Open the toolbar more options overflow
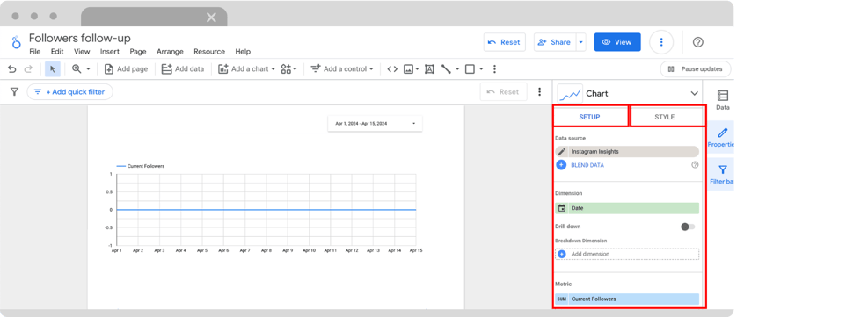 [495, 69]
